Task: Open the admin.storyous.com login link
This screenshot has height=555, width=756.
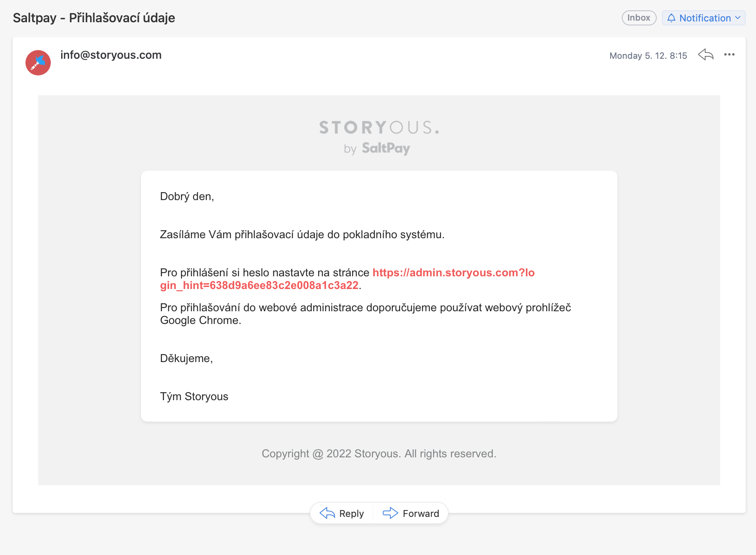Action: (347, 279)
